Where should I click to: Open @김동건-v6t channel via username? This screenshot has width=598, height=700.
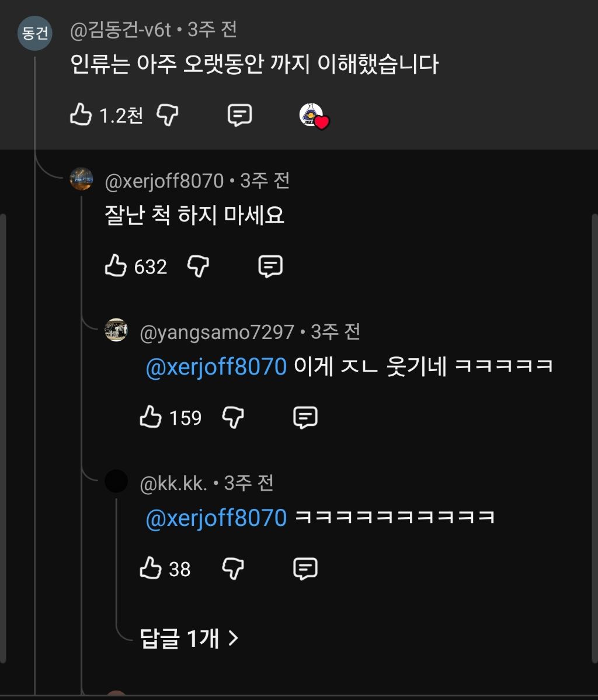(x=120, y=30)
